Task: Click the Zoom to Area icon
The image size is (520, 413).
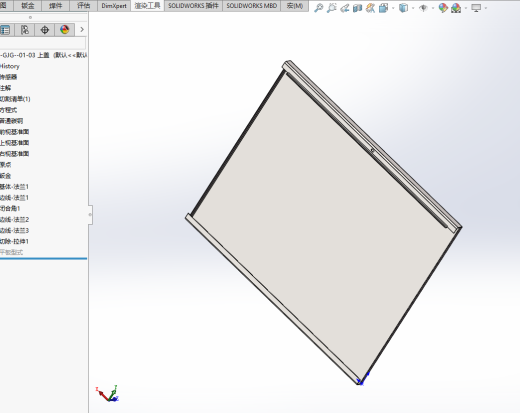Action: [332, 8]
